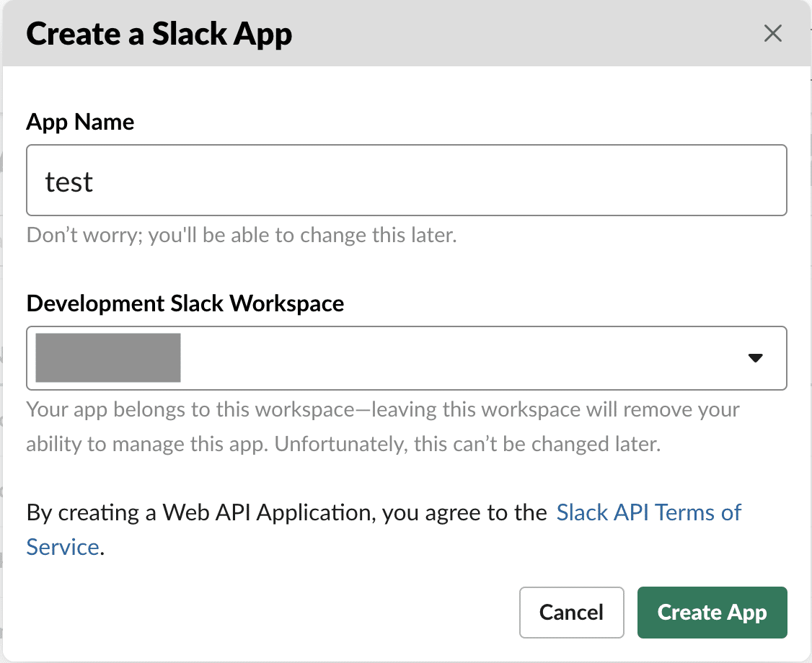Click the gray dialog header bar
This screenshot has height=663, width=812.
[x=505, y=34]
